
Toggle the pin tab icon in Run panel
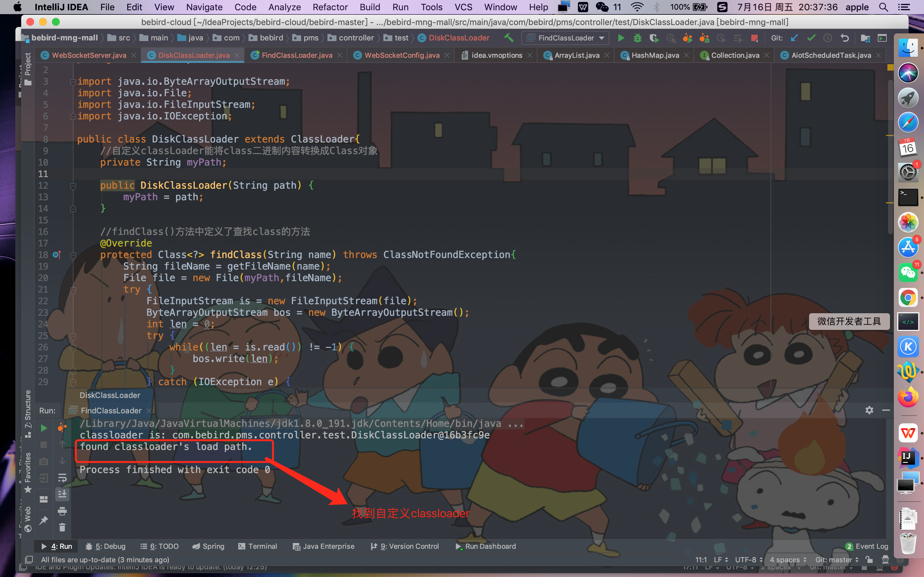tap(44, 520)
